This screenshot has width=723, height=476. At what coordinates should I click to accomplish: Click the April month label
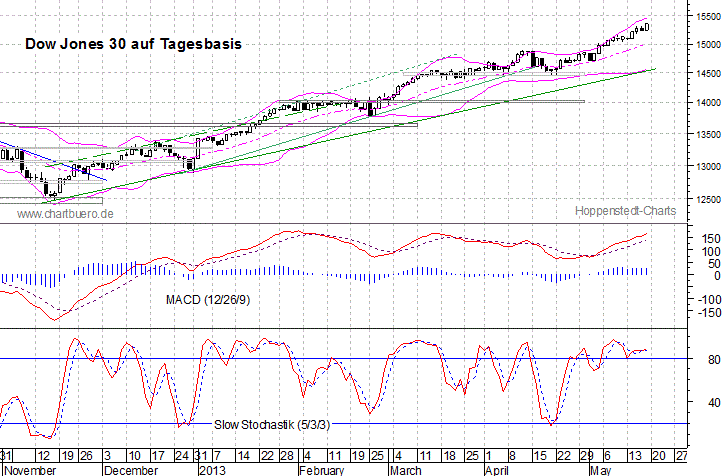coord(497,470)
